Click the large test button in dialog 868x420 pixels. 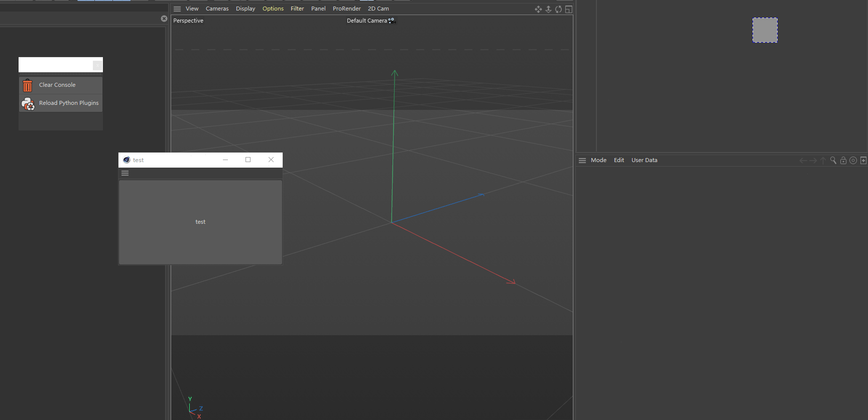pos(200,222)
